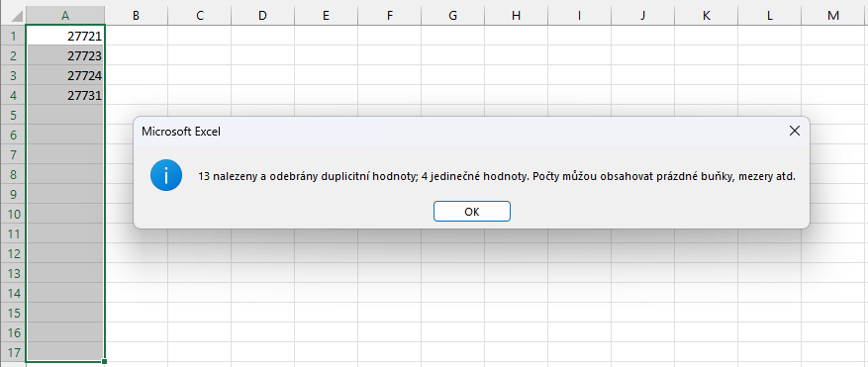Select column A header
This screenshot has height=367, width=868.
65,16
